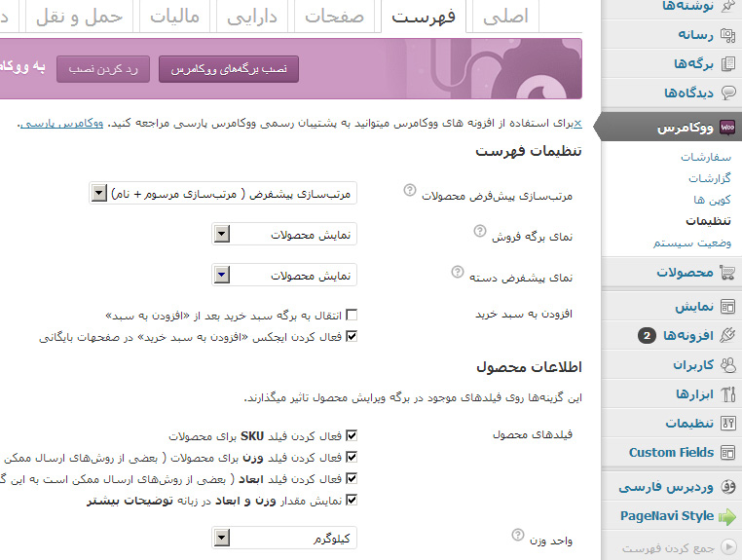Viewport: 742px width, 560px height.
Task: Toggle enable weight (وزن) field checkbox
Action: pyautogui.click(x=352, y=458)
